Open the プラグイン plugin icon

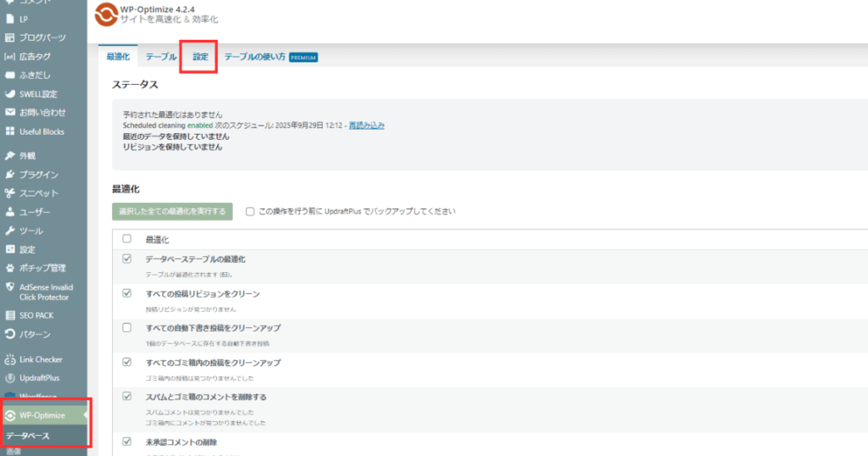(x=10, y=175)
